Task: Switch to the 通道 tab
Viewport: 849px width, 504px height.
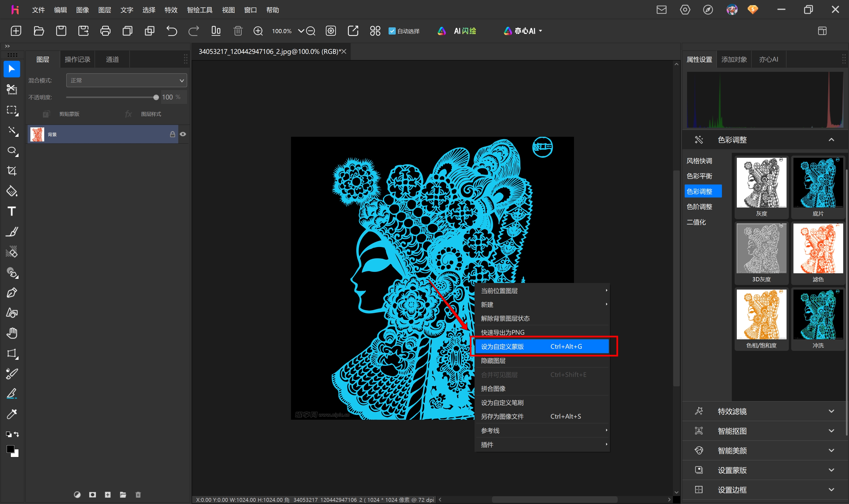Action: point(112,59)
